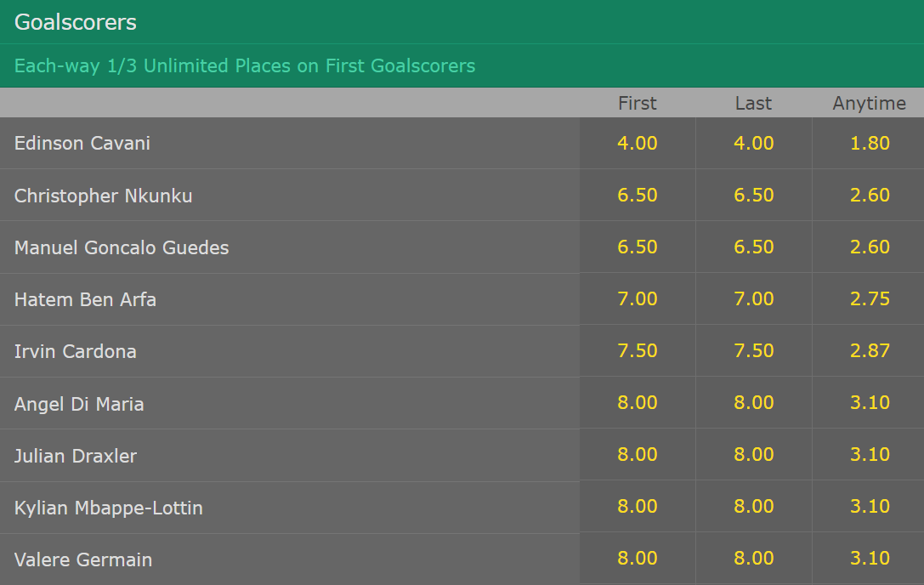
Task: Select Edinson Cavani Anytime odds 1.80
Action: pos(870,144)
